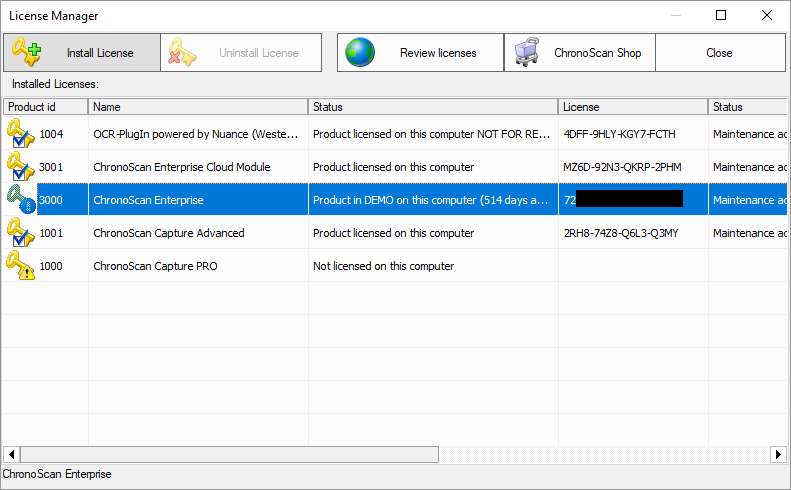
Task: Click the horizontal scrollbar thumb
Action: [x=230, y=454]
